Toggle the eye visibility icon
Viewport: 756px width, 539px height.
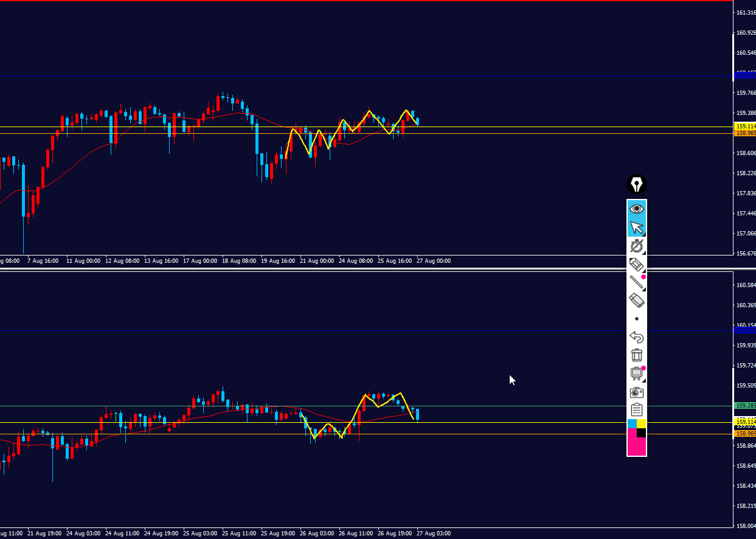(x=637, y=209)
